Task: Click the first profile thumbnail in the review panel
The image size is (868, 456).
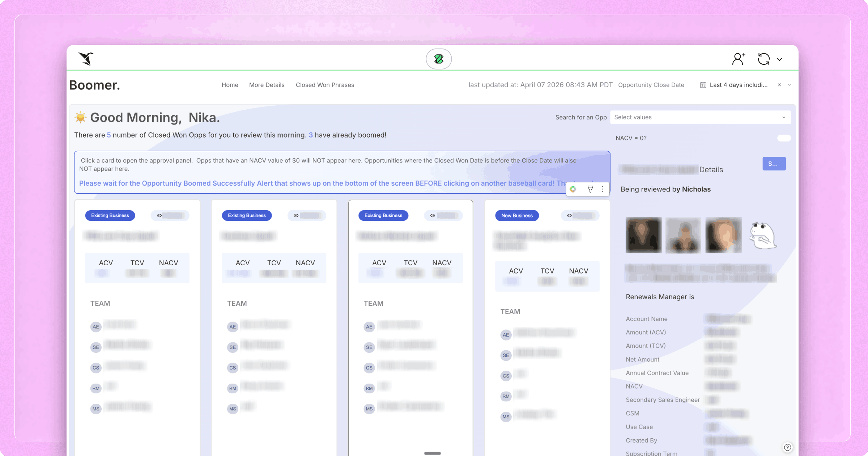Action: (643, 235)
